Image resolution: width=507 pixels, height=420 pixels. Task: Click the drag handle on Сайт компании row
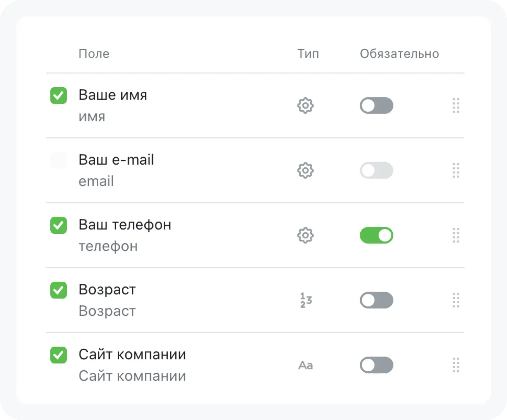456,365
